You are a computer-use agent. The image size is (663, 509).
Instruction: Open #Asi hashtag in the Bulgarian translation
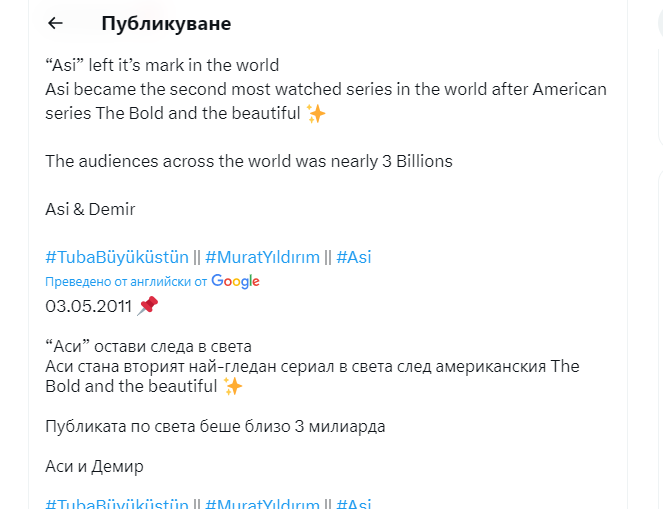[353, 503]
